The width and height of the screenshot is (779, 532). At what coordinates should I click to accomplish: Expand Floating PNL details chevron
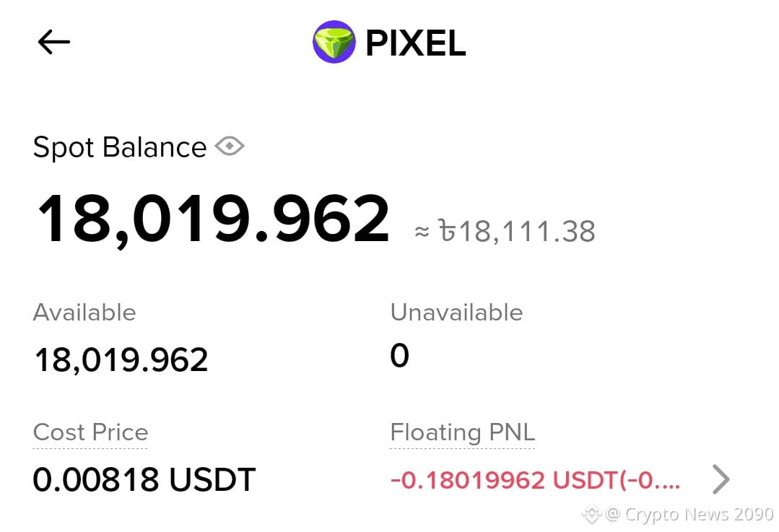point(721,479)
